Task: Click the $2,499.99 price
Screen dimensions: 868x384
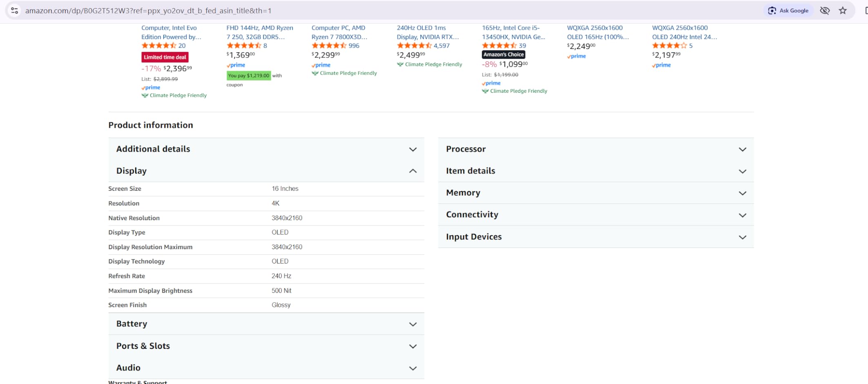Action: tap(411, 55)
